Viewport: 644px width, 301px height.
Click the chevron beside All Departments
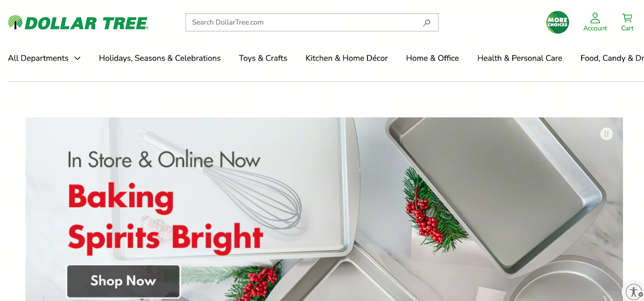(x=77, y=58)
